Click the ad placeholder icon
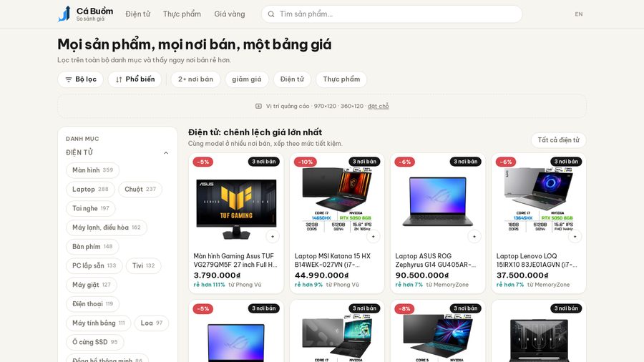 click(x=258, y=106)
